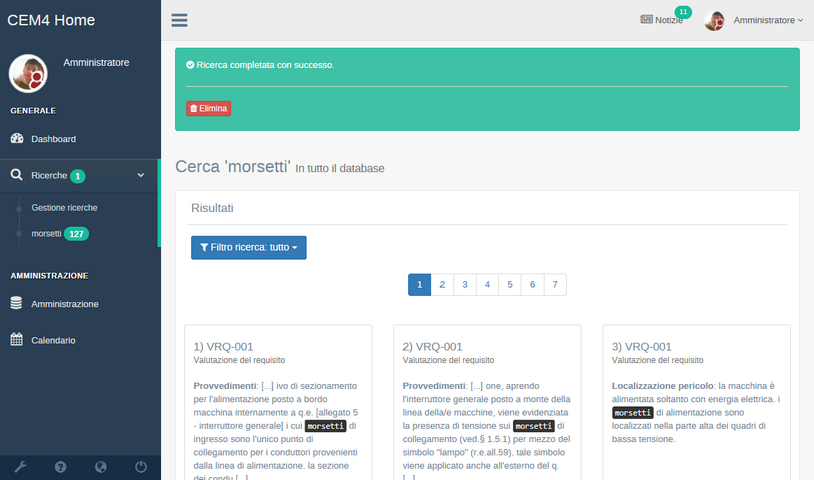Click the globe icon in the sidebar footer
This screenshot has width=814, height=480.
[x=100, y=466]
